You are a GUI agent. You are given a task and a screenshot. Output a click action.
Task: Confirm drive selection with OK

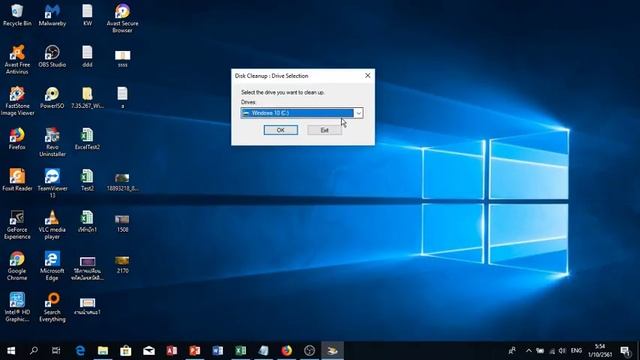[280, 130]
